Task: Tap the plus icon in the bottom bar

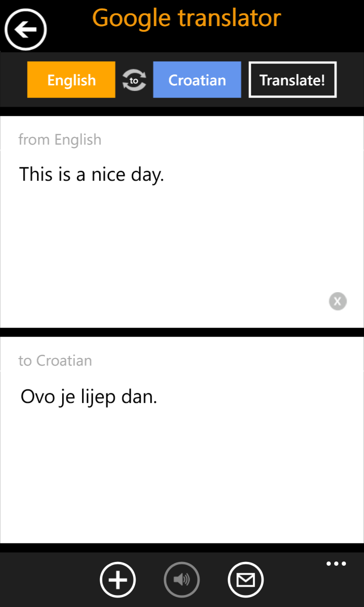Action: click(118, 579)
